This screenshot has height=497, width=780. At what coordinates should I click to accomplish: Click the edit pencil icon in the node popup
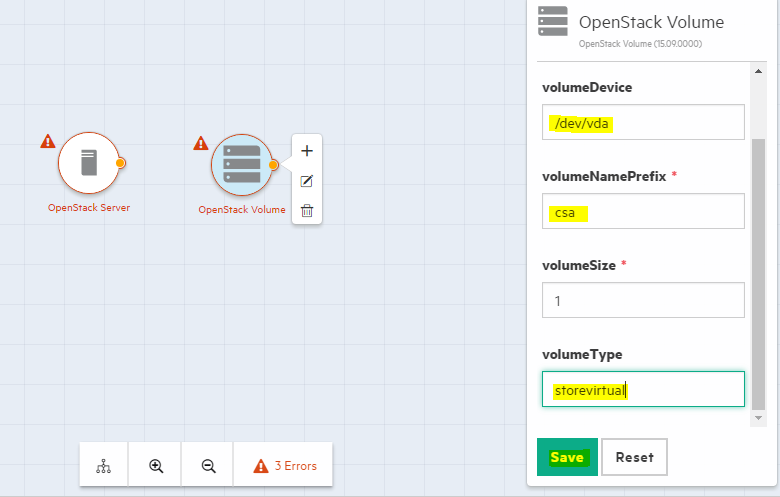click(x=307, y=181)
